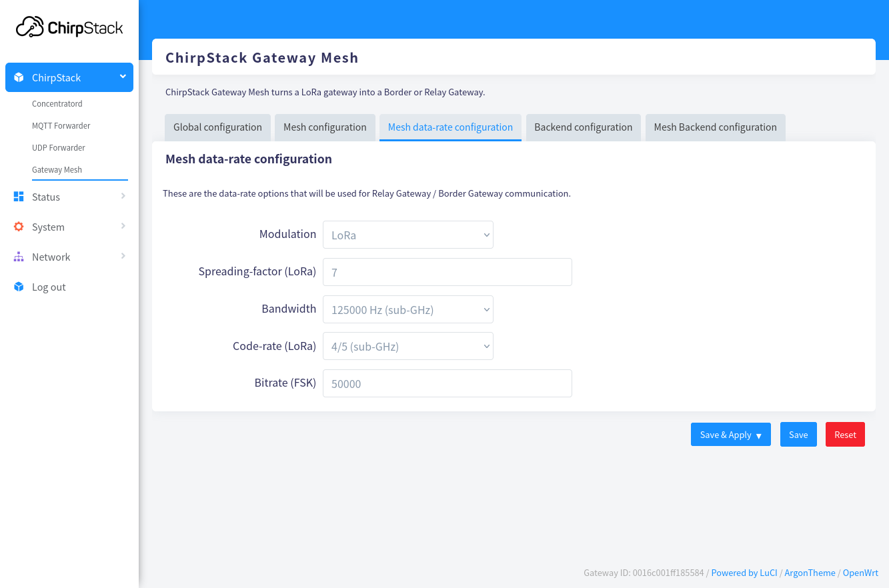This screenshot has width=889, height=588.
Task: Open the MQTT Forwarder page
Action: [61, 125]
